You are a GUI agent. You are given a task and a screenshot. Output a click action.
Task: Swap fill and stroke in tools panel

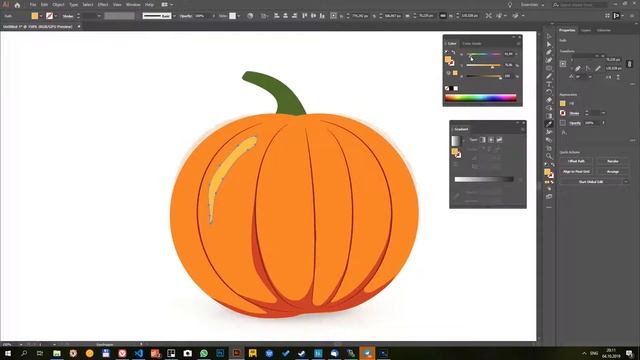click(x=553, y=164)
